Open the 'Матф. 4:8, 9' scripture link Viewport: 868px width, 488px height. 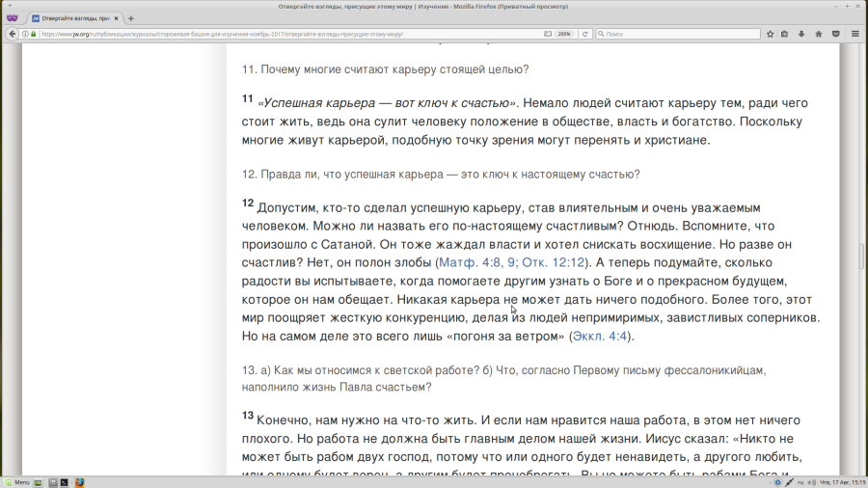pos(476,262)
